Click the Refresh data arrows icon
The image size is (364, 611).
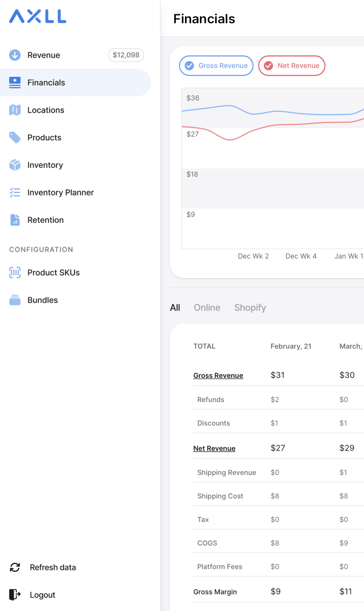15,567
